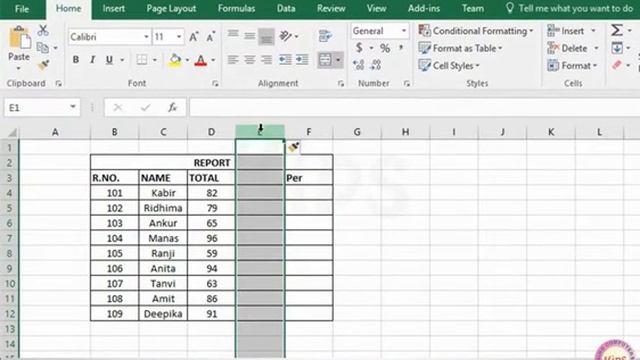Screen dimensions: 640x360
Task: Open the Format as Table menu
Action: (x=460, y=48)
